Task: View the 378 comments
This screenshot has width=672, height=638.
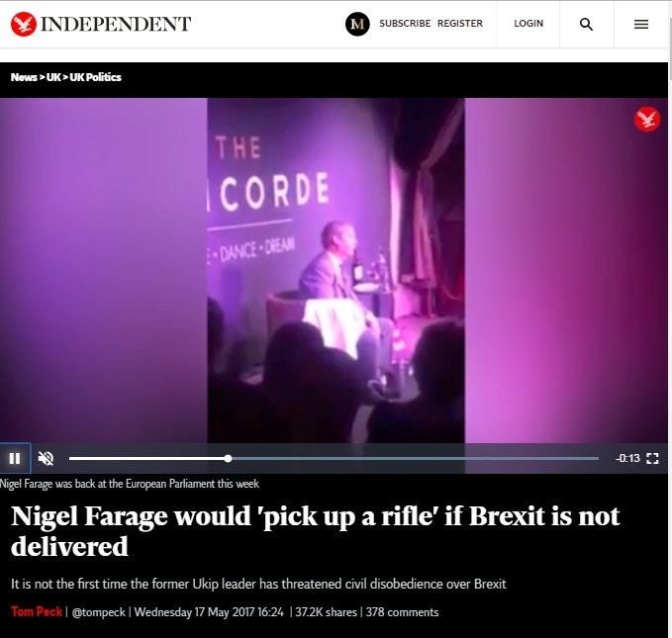Action: pos(402,612)
